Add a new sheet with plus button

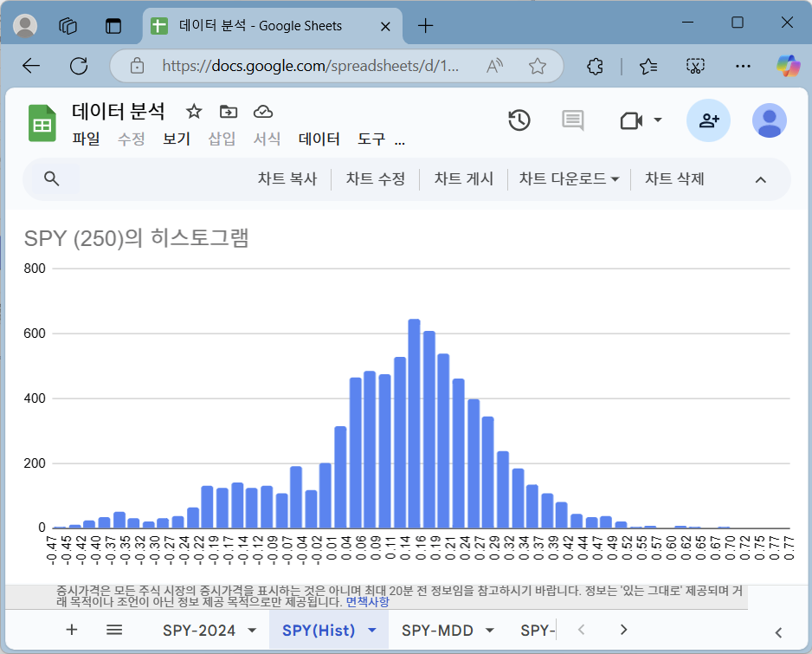[x=72, y=630]
